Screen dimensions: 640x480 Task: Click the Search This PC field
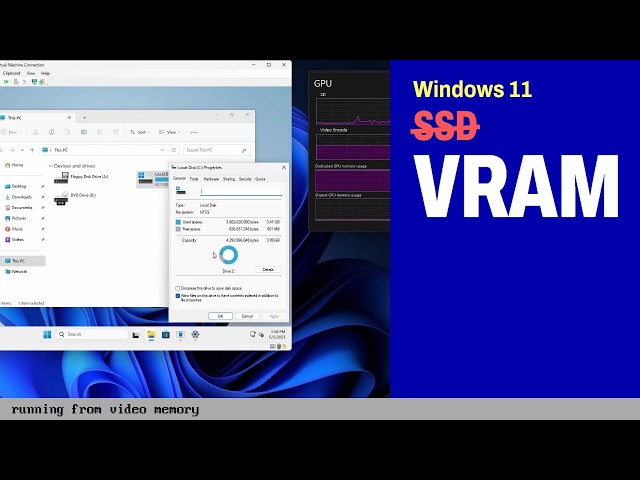217,150
